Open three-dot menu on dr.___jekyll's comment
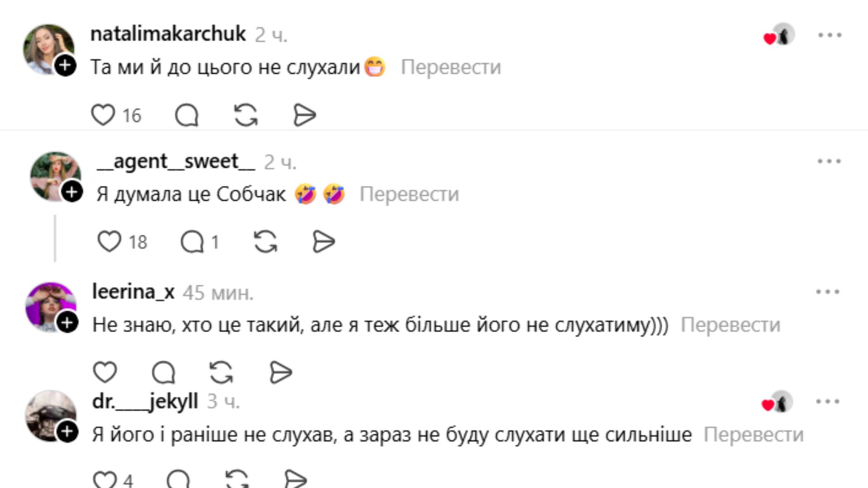Viewport: 868px width, 488px height. (828, 401)
